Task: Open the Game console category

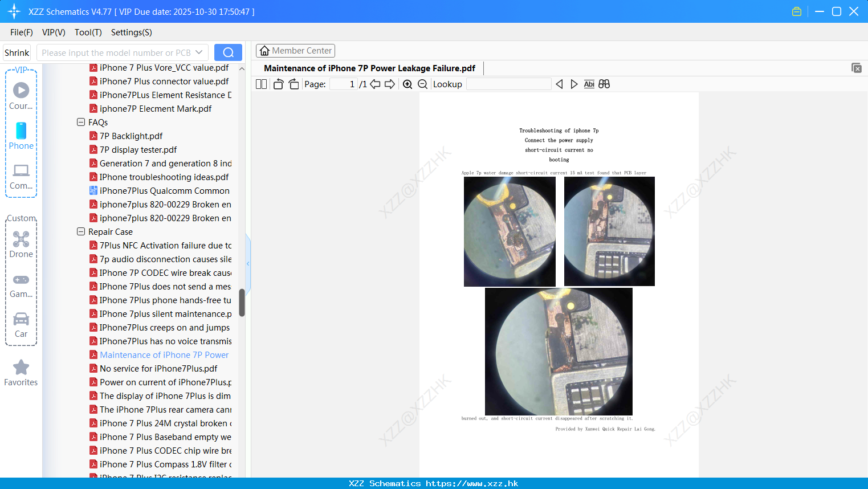Action: click(21, 286)
